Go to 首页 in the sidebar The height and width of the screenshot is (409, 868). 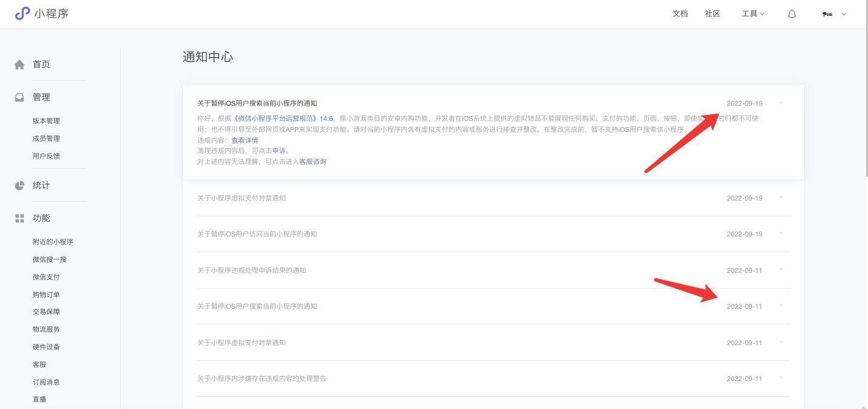coord(41,64)
